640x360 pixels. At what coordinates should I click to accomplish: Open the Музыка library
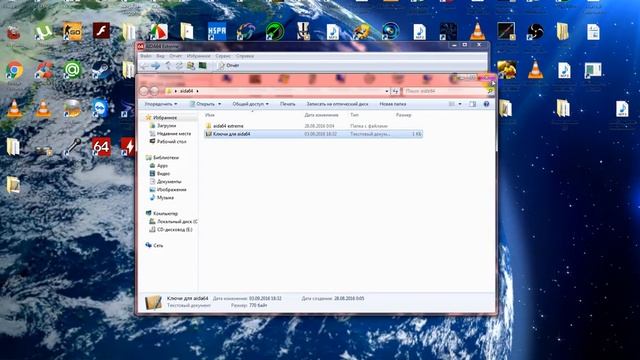(165, 198)
